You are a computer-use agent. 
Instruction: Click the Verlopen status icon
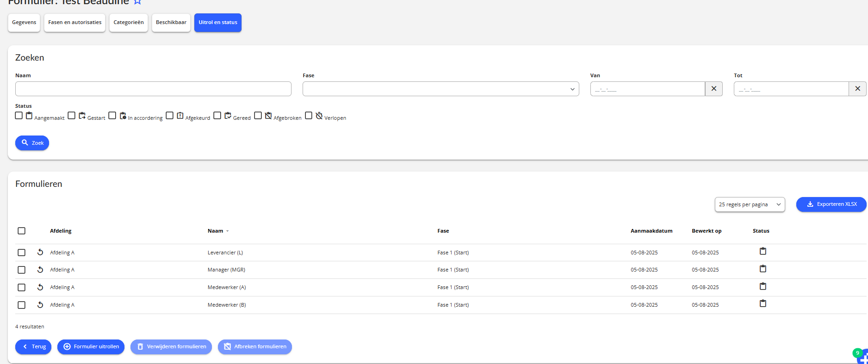319,116
